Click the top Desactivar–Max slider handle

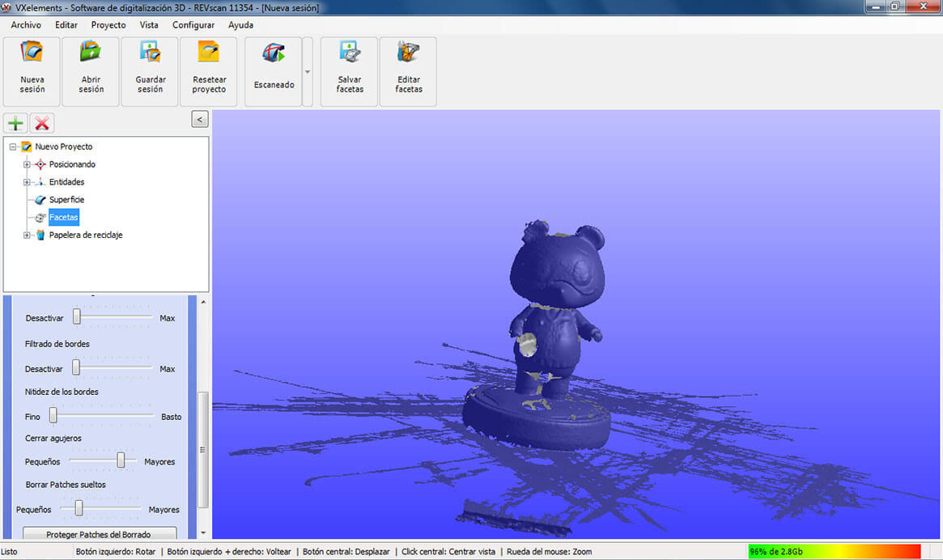pos(76,316)
